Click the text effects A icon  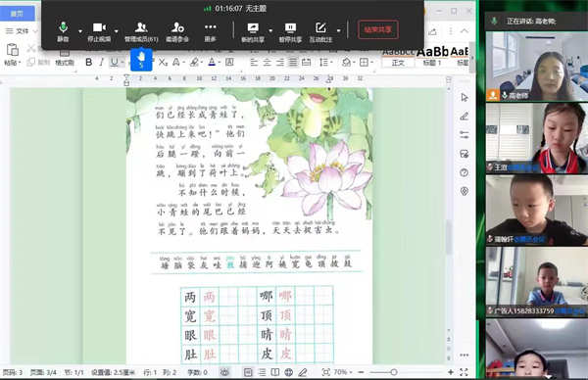[175, 63]
